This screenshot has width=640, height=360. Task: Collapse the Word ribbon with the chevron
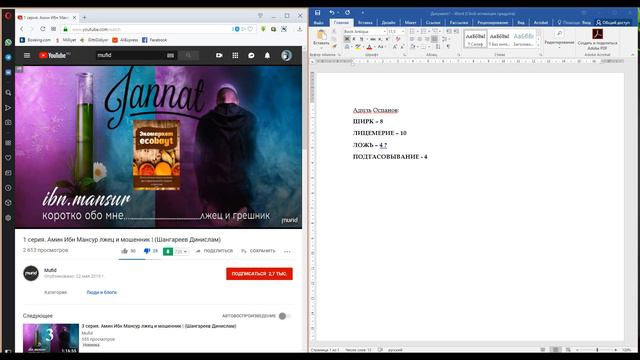click(633, 54)
